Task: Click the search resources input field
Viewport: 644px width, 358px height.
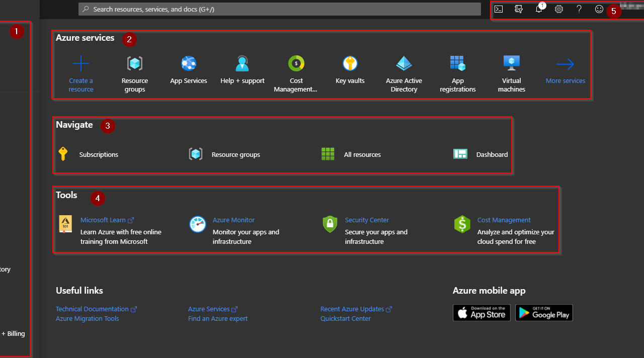Action: (x=279, y=9)
